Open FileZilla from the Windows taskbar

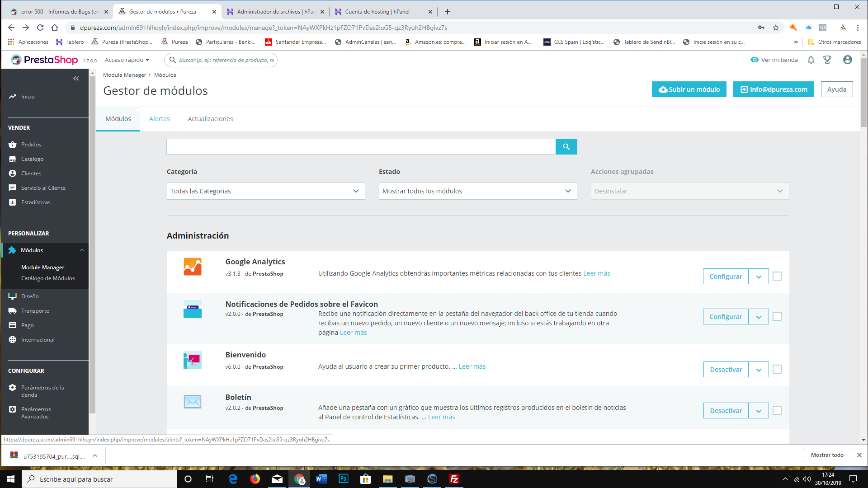454,479
